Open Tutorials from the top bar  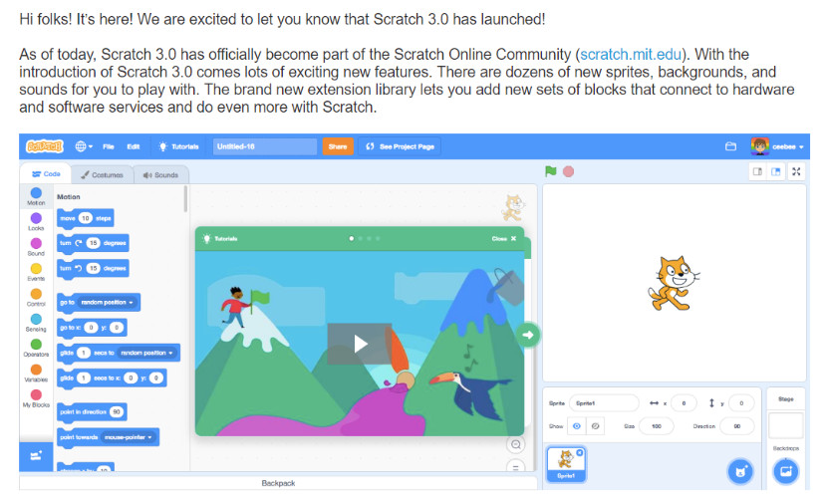[178, 146]
